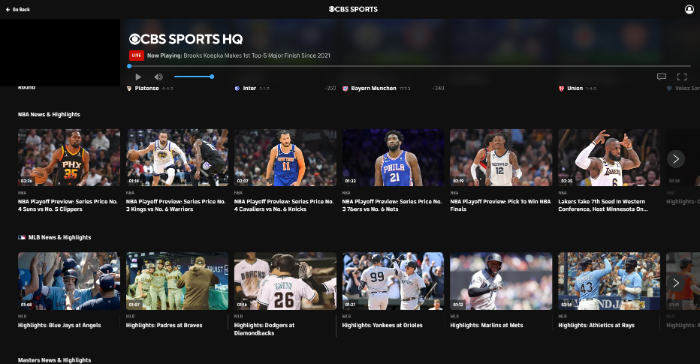Open the Kings vs Warriors video thumbnail
700x364 pixels.
click(177, 157)
